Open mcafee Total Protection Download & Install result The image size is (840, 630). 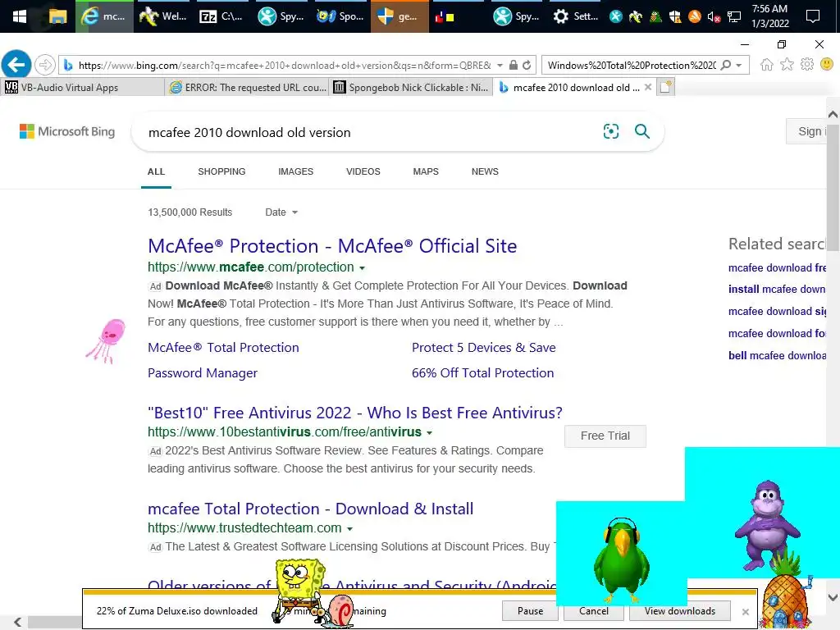click(x=311, y=509)
